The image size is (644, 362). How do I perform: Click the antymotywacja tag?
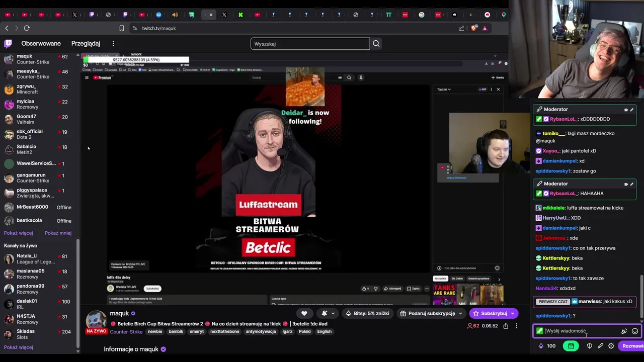(261, 332)
